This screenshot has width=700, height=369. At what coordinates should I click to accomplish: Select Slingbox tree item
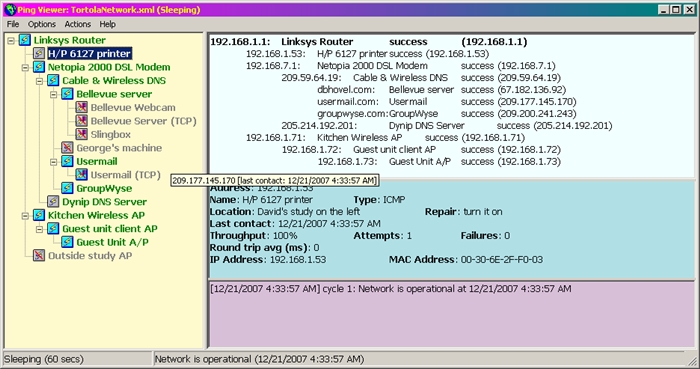[111, 134]
